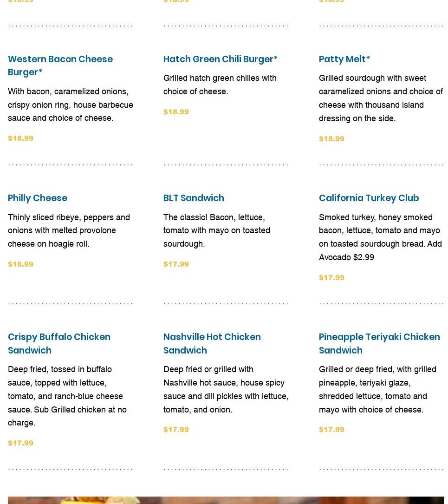Click the Patty Melt heading
Screen dimensions: 448x504
coord(344,59)
